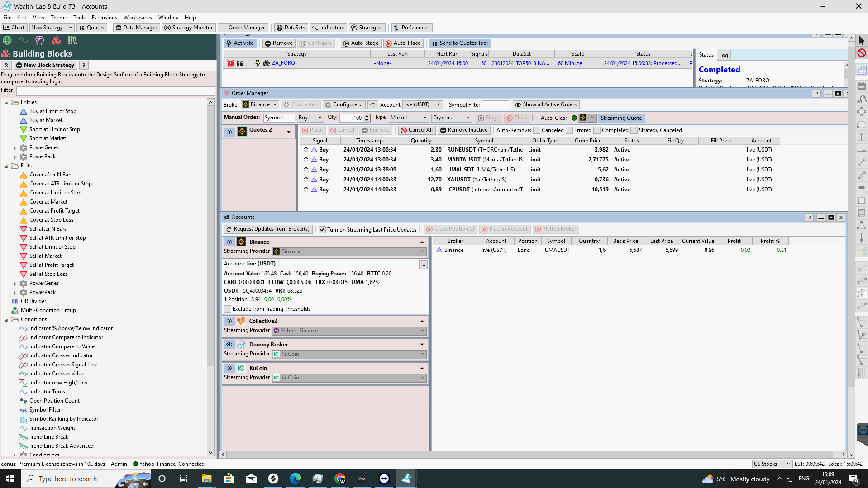
Task: Enable Auto-Remove Errored checkbox
Action: (x=569, y=130)
